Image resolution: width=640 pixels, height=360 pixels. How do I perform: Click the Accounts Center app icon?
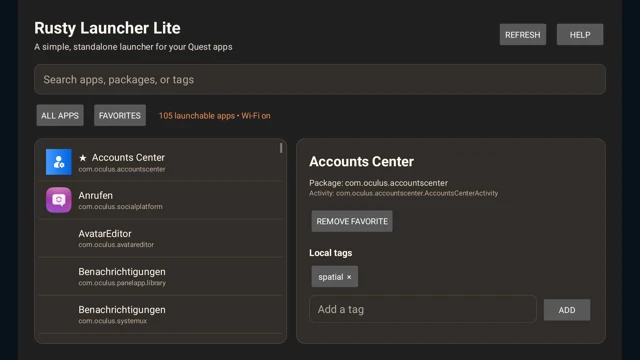click(59, 162)
